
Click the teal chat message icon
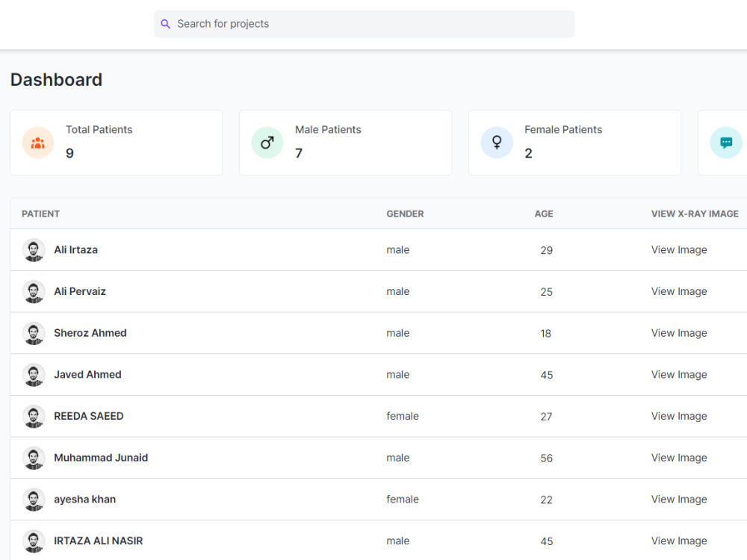pos(726,143)
